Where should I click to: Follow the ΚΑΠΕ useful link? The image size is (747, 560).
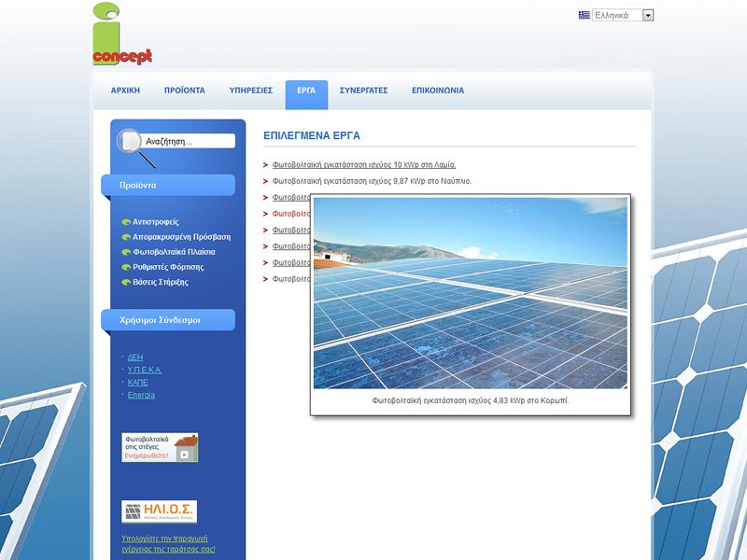137,383
